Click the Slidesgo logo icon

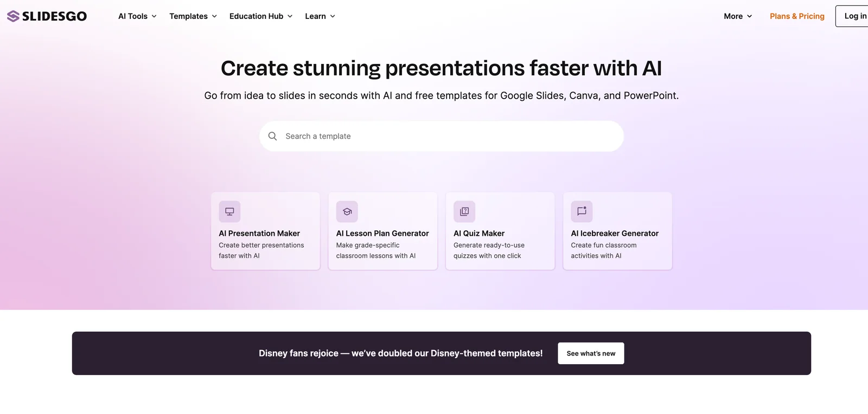pos(14,16)
